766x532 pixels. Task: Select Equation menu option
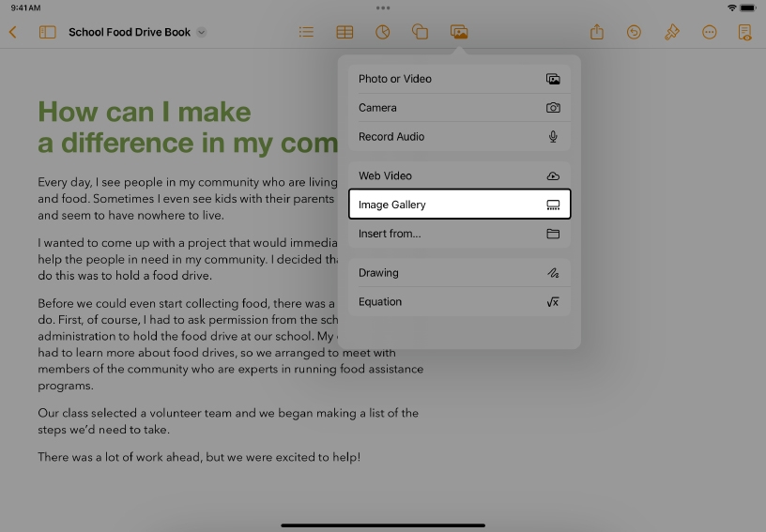click(x=459, y=302)
